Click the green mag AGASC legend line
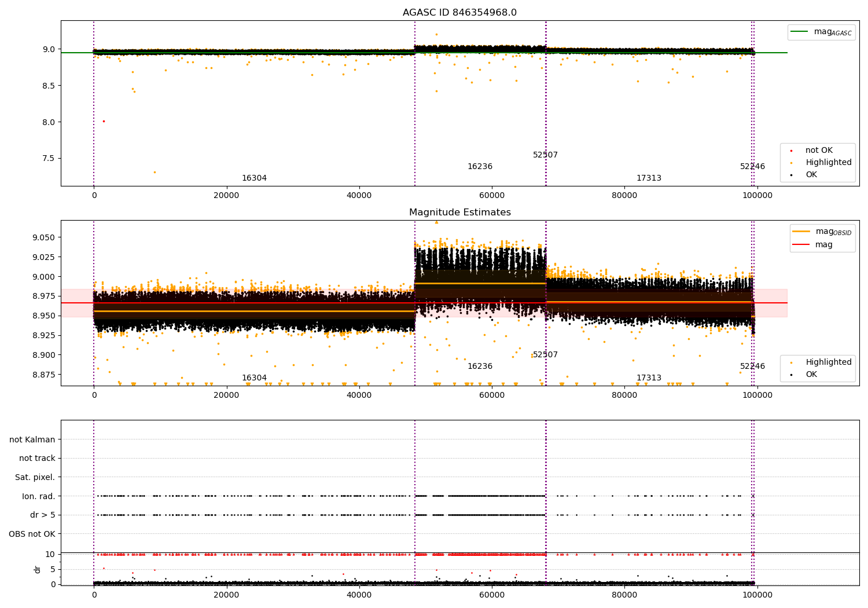 (800, 32)
